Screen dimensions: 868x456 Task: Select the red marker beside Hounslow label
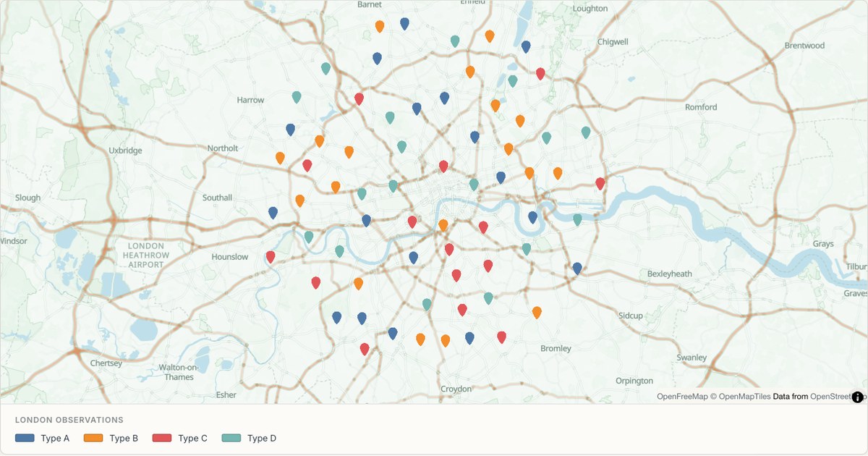click(x=271, y=257)
